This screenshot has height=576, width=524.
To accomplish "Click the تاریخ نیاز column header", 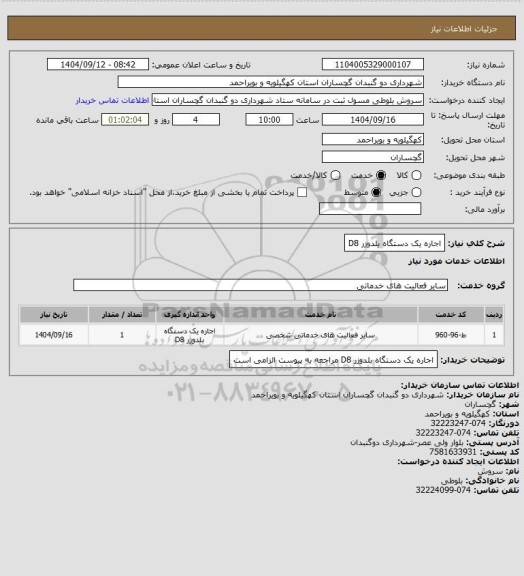I will (x=54, y=314).
